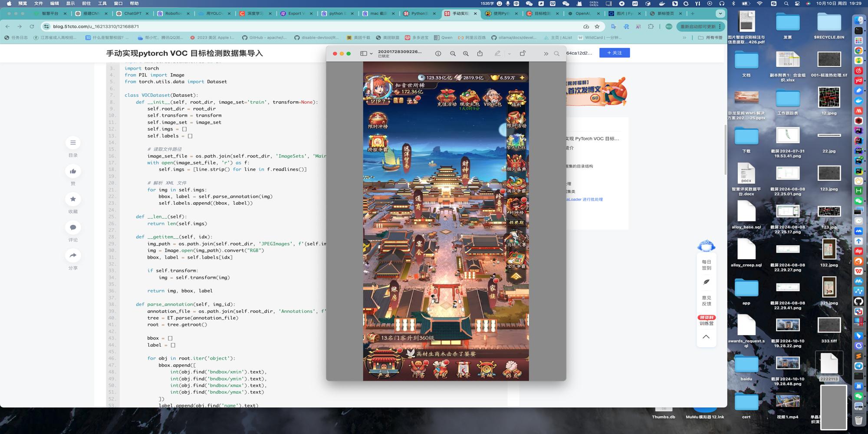Open the Qwen bookmark
868x434 pixels.
pyautogui.click(x=443, y=38)
